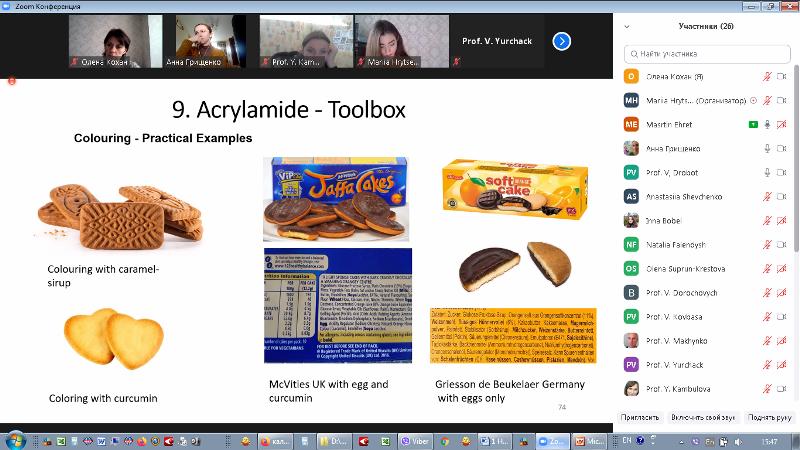Click Prof. Y. Kam... video thumbnail
Image resolution: width=800 pixels, height=450 pixels.
[x=306, y=41]
